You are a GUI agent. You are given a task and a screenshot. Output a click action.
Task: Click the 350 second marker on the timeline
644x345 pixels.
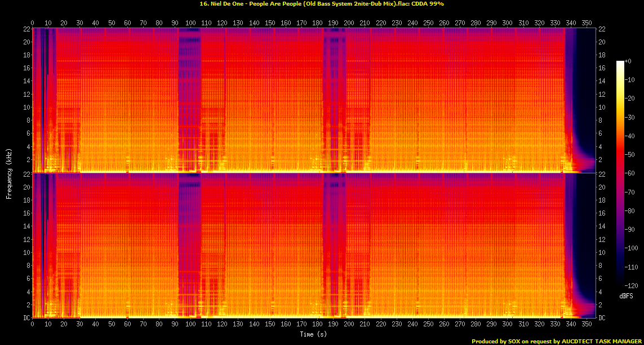[x=587, y=23]
